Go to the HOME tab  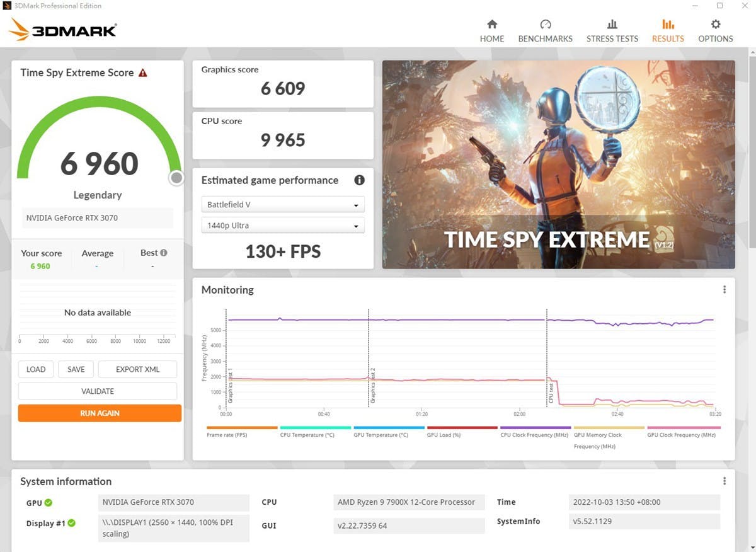coord(491,31)
